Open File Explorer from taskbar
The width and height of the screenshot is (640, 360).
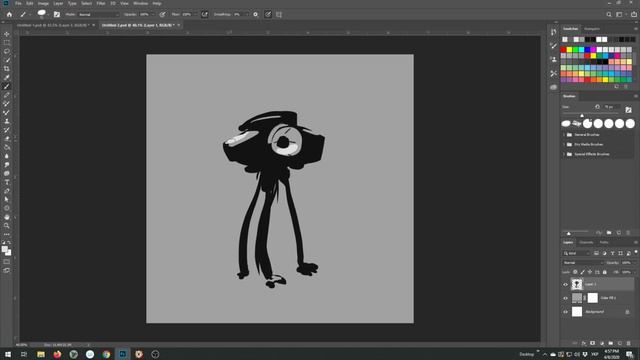coord(41,354)
